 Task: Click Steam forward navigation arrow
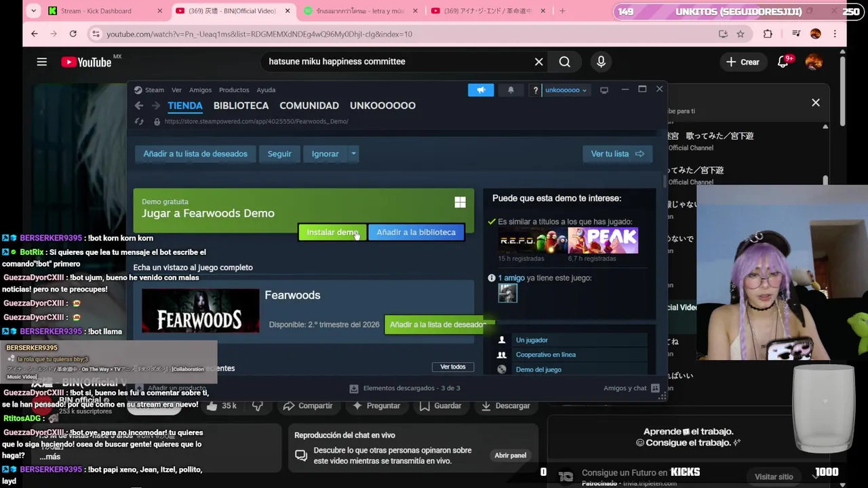(156, 106)
